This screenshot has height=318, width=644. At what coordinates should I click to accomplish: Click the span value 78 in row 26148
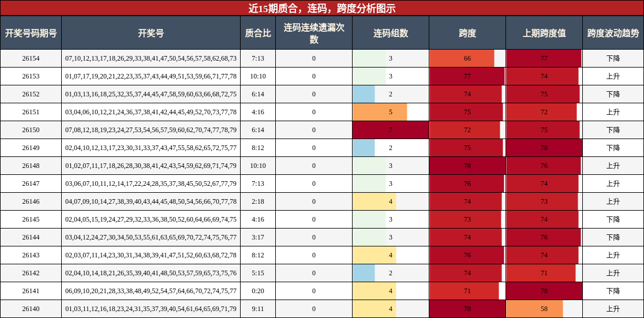pos(467,166)
